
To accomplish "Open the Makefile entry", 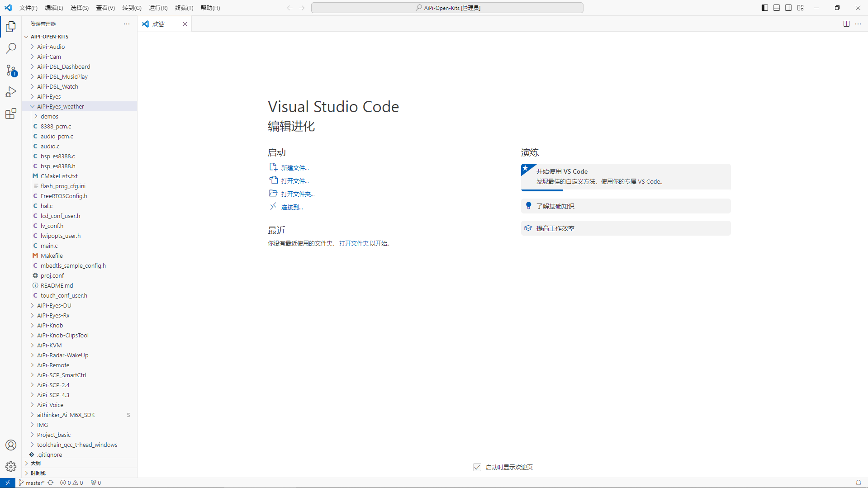I will (x=79, y=256).
